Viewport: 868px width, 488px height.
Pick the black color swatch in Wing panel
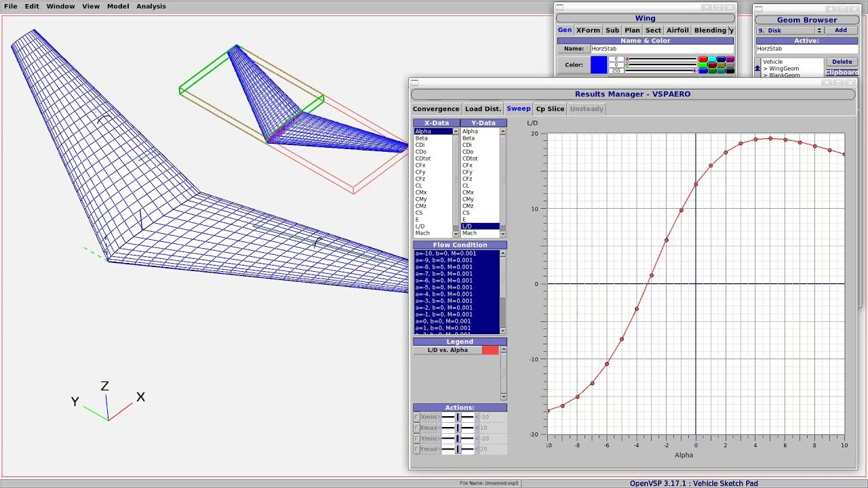[x=730, y=70]
